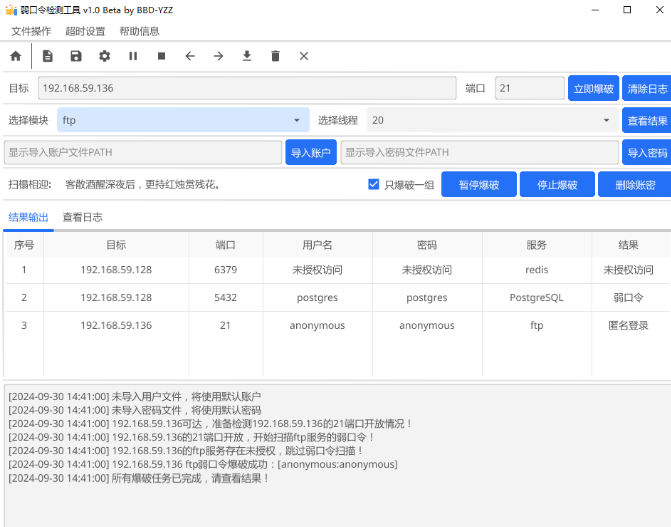Viewport: 671px width, 527px height.
Task: Click the 用户名 column header
Action: pyautogui.click(x=317, y=245)
